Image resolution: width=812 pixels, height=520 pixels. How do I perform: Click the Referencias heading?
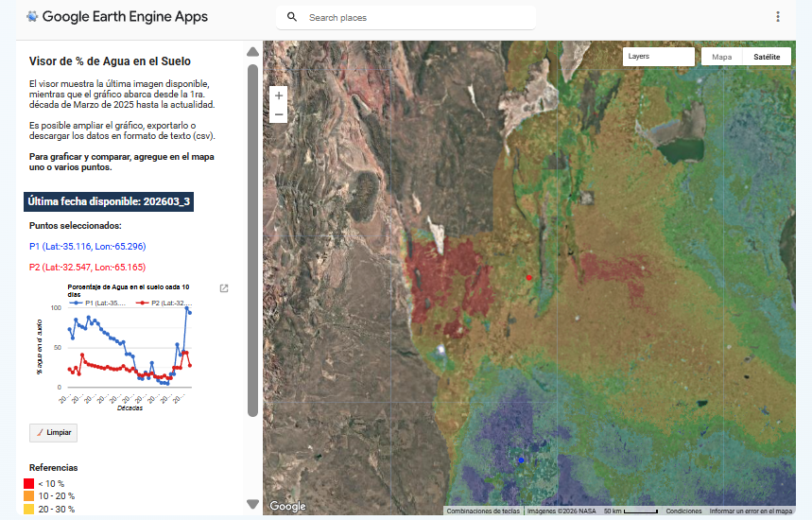click(53, 468)
